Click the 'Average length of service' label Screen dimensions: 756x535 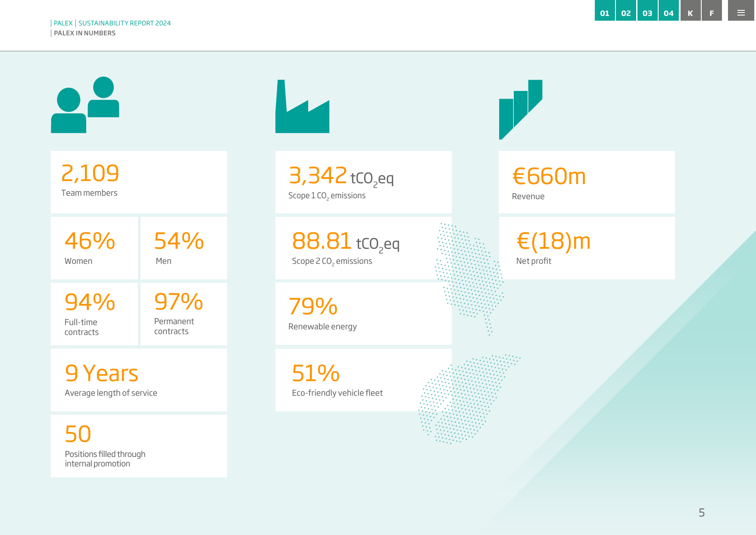coord(111,393)
